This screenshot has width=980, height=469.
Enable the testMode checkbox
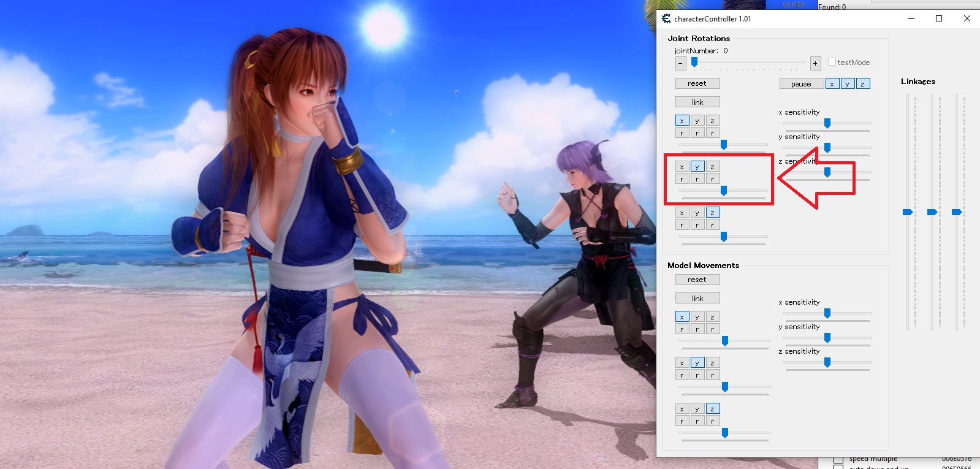click(832, 62)
